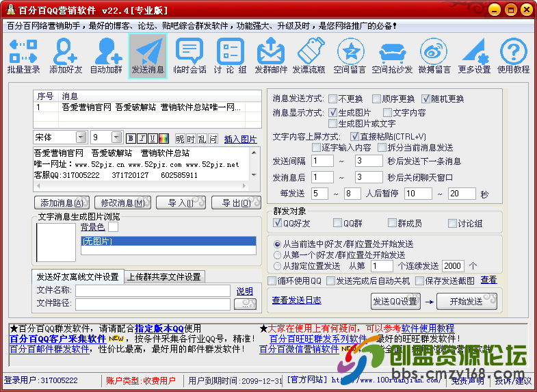Click the 乱 random text insert button

click(202, 139)
